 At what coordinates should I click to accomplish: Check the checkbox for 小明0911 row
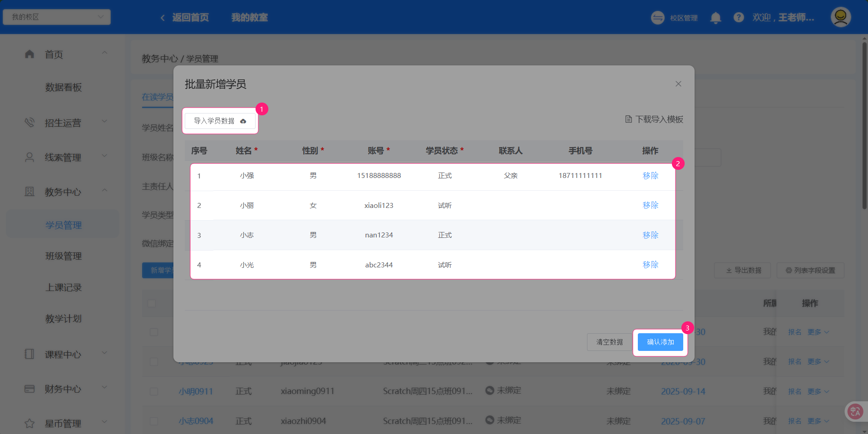coord(154,391)
